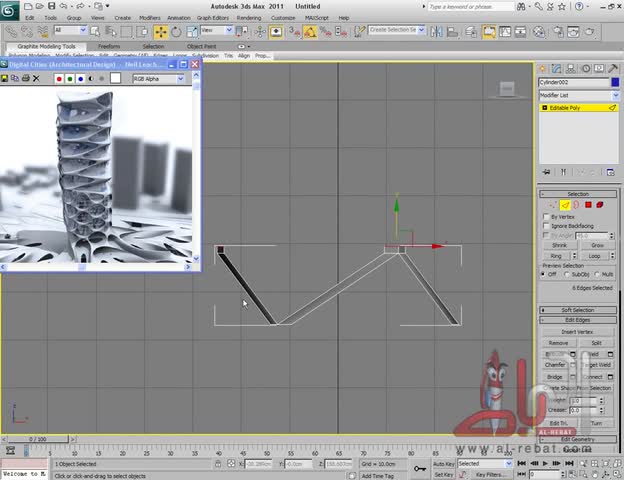Enable the Ignore Backfacing checkbox
Viewport: 624px width, 480px height.
tap(546, 226)
